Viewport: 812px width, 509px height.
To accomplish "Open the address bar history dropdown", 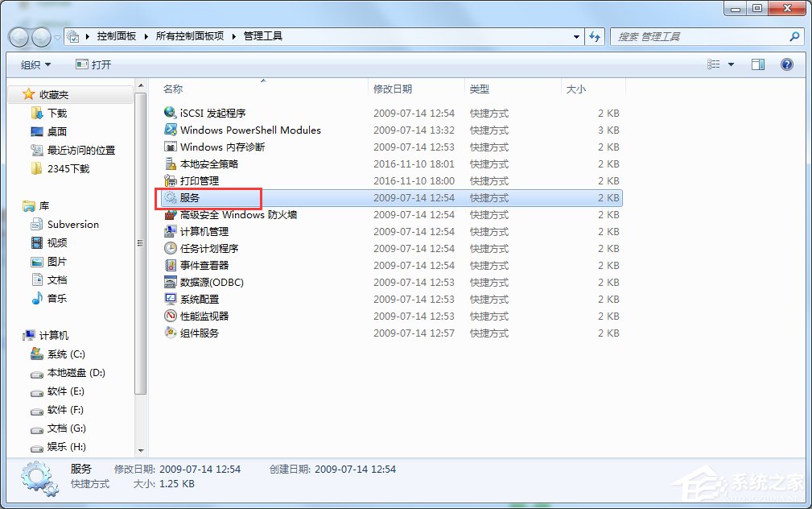I will [575, 36].
